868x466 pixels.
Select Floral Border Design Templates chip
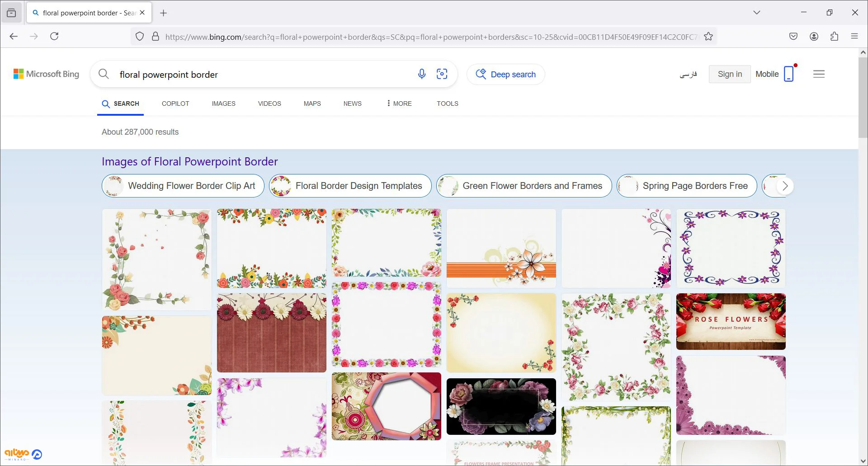[350, 186]
